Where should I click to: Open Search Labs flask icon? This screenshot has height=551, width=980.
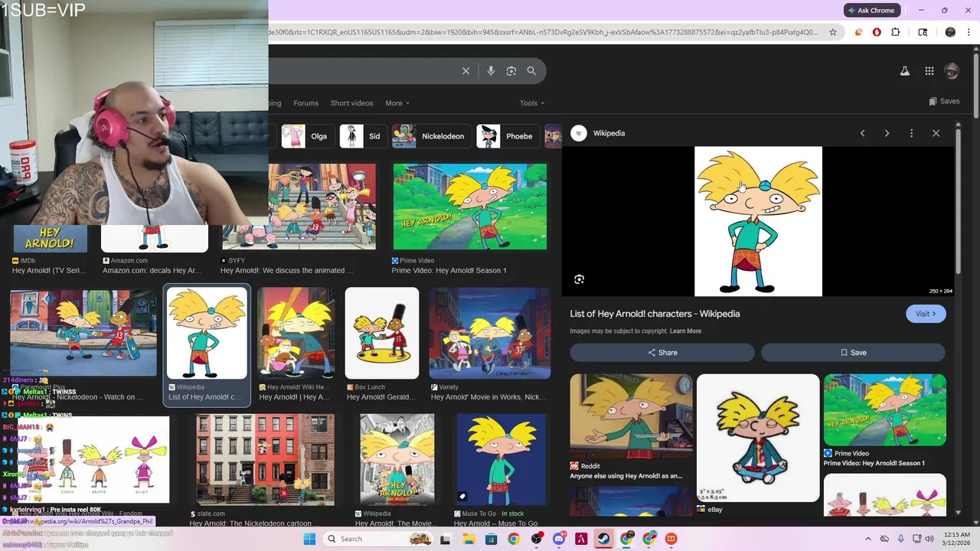904,71
